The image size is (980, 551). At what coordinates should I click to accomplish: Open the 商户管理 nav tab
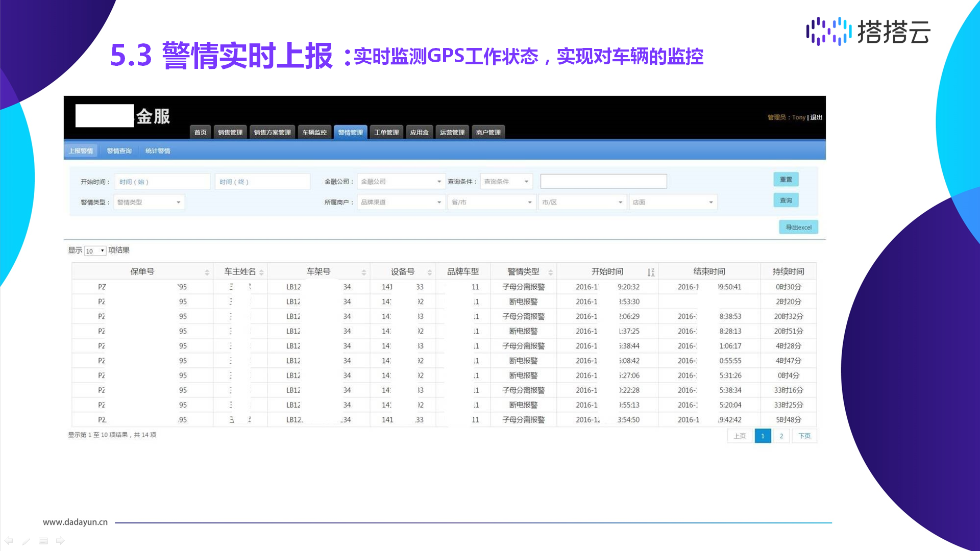click(488, 132)
